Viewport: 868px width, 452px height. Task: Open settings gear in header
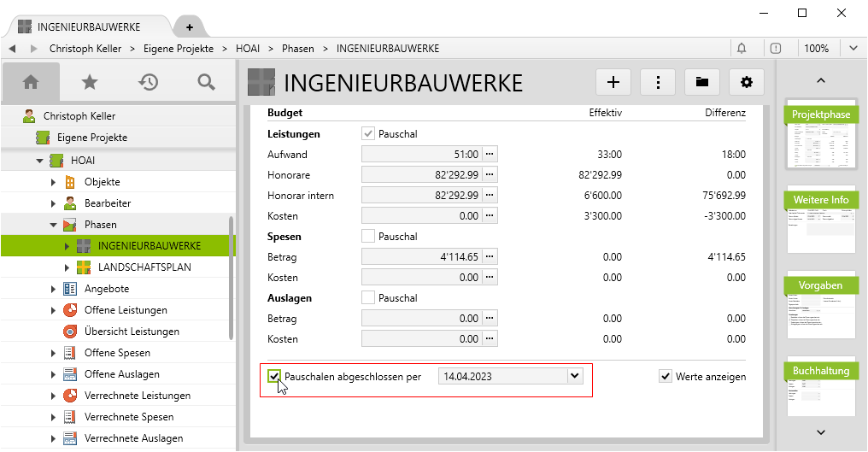tap(747, 82)
